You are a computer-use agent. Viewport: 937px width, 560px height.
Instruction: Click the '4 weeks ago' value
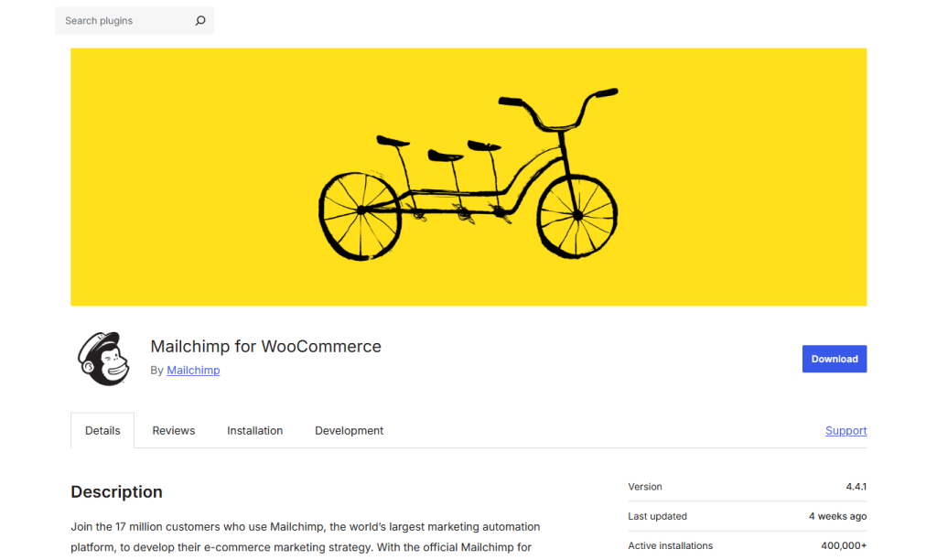click(838, 516)
